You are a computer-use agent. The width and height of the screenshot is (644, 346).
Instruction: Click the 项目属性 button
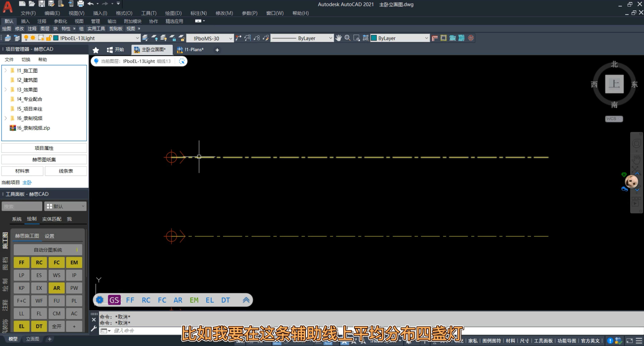(44, 148)
